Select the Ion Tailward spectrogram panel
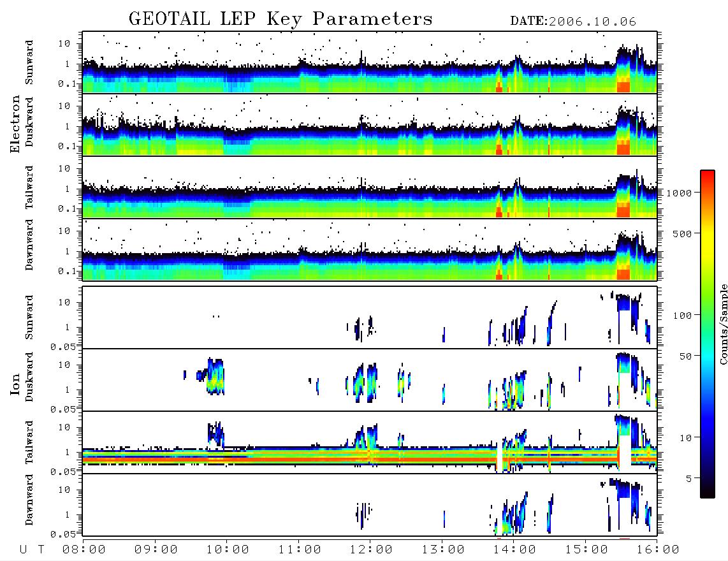The height and width of the screenshot is (561, 728). tap(370, 442)
